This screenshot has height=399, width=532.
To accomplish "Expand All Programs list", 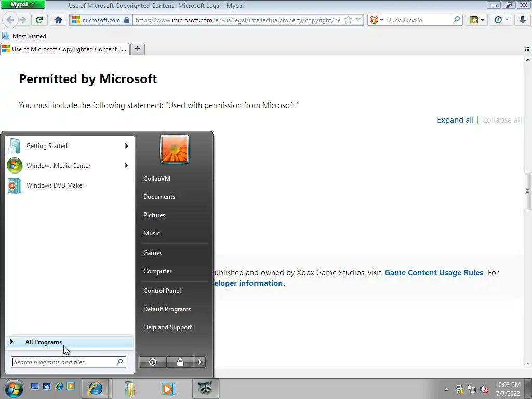I will click(x=69, y=342).
